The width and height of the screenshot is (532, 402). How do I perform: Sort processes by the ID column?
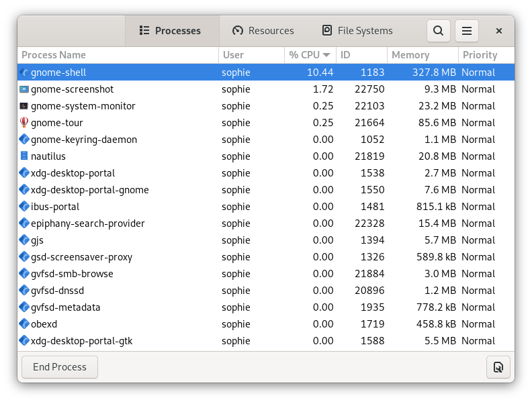pos(361,55)
